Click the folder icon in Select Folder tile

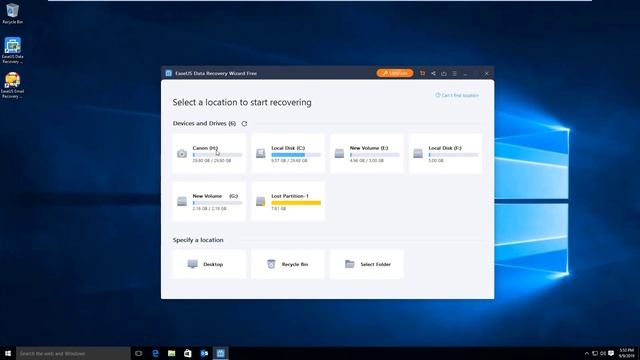[x=350, y=264]
